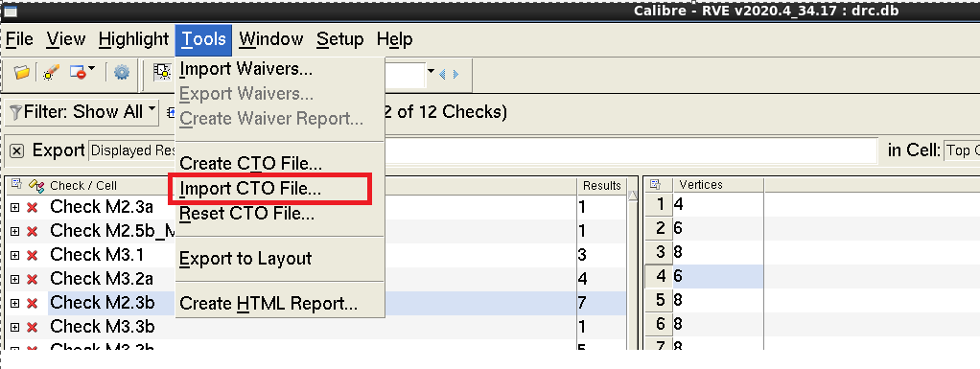Open the File menu
The height and width of the screenshot is (369, 980).
pos(19,40)
